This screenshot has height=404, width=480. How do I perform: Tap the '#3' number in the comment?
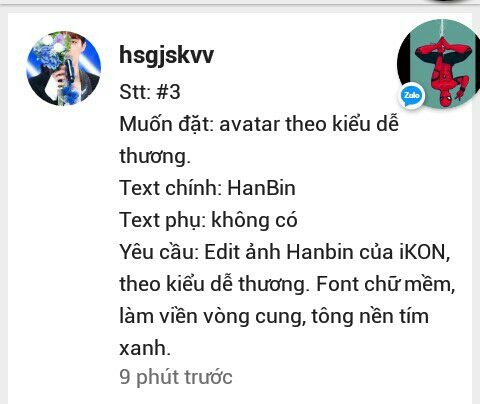[x=168, y=92]
